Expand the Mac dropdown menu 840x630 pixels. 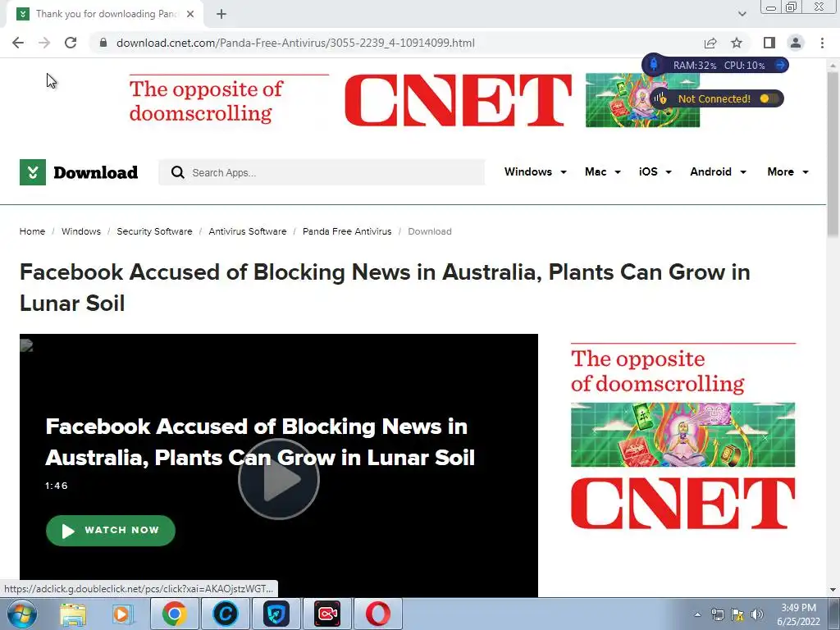pos(603,172)
